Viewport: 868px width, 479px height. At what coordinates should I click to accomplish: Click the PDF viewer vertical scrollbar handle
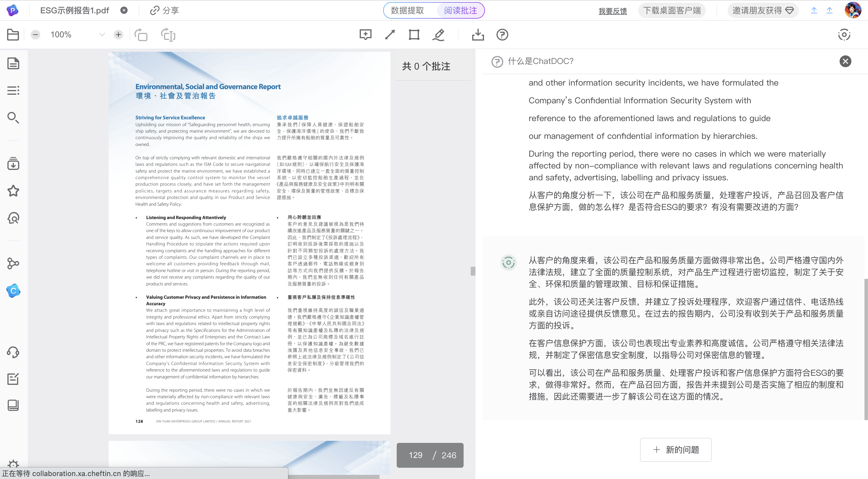(x=473, y=271)
